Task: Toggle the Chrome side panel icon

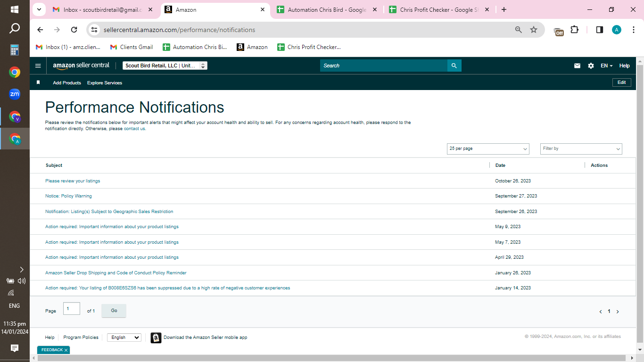Action: point(600,30)
